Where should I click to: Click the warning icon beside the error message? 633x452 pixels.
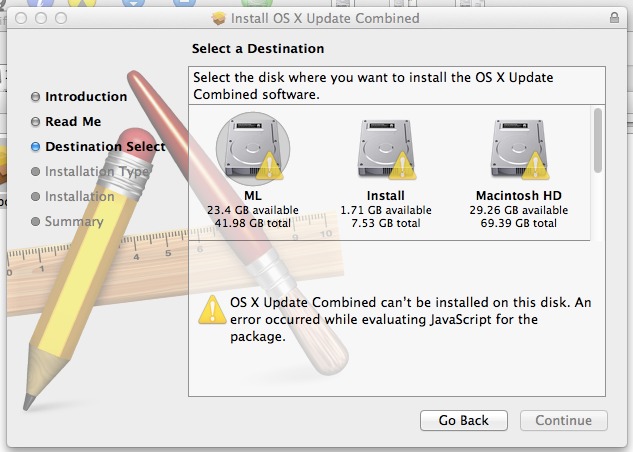[x=212, y=309]
